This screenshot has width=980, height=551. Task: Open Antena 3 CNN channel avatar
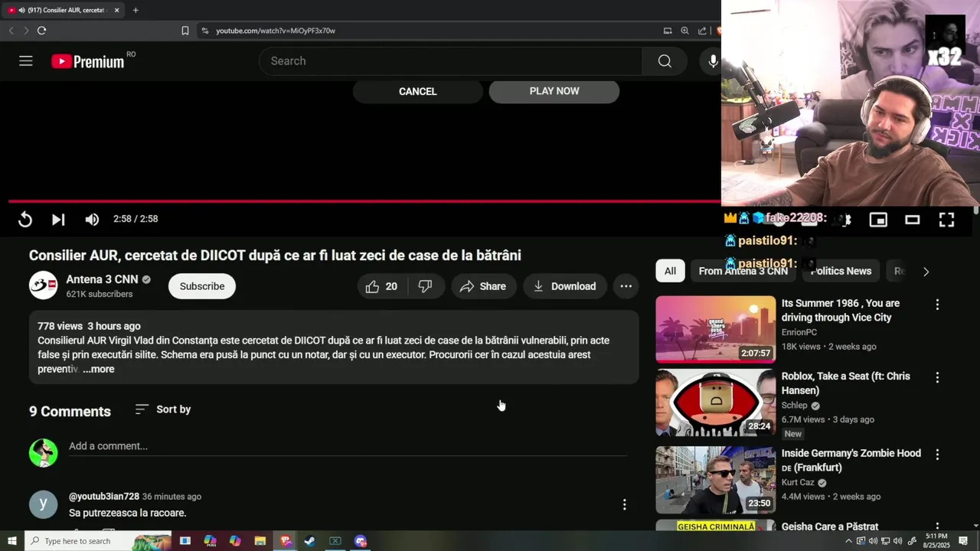(x=43, y=285)
